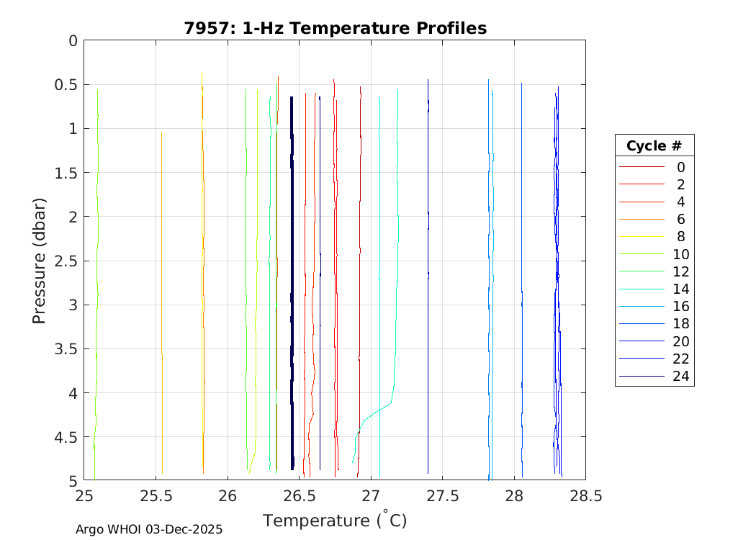Click the 'Cycle #' legend header

tap(654, 145)
